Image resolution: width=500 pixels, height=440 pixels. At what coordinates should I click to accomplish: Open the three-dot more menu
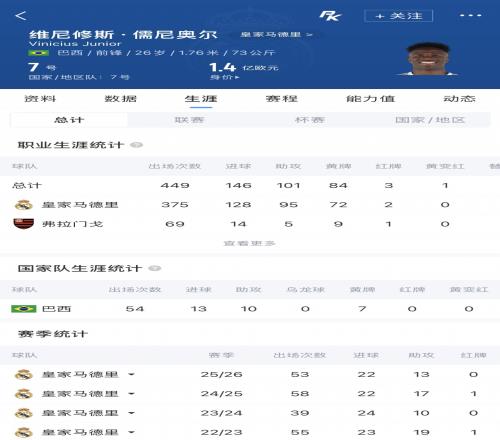470,15
